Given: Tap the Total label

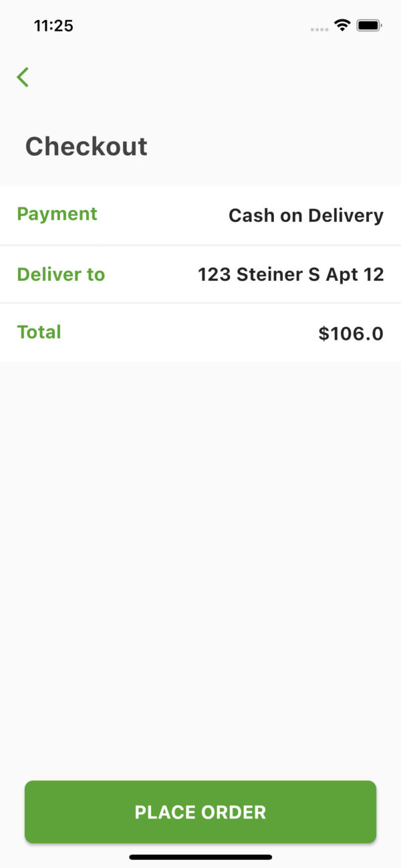Looking at the screenshot, I should coord(39,332).
